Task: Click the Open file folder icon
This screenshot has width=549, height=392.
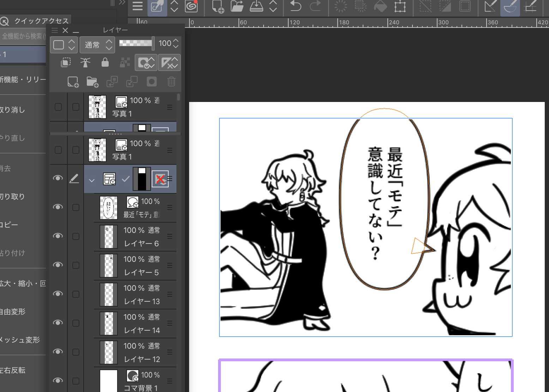Action: (x=237, y=6)
